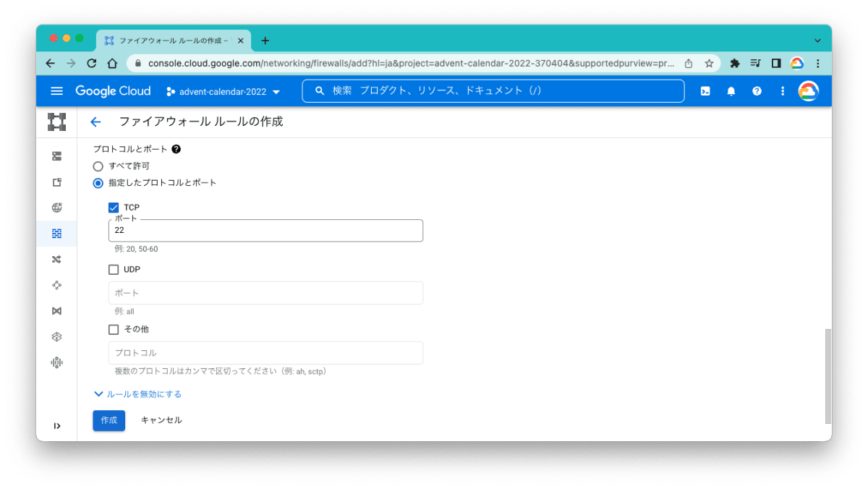
Task: Click the hint text 例: all
Action: click(124, 312)
